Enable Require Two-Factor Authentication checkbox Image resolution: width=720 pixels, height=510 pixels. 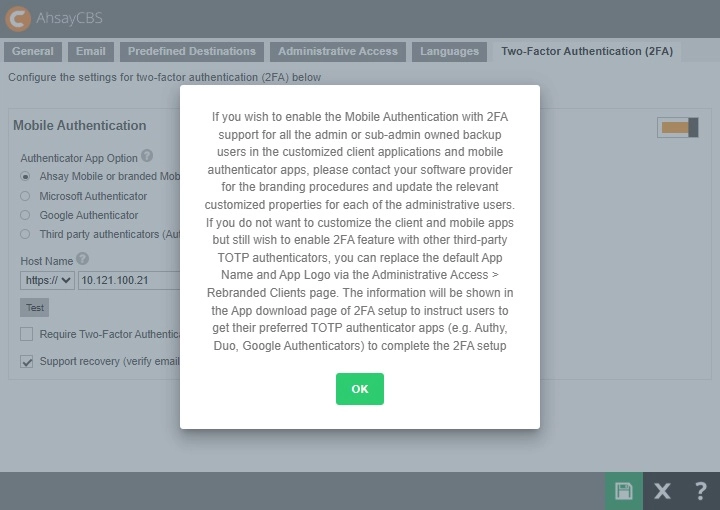(x=27, y=334)
